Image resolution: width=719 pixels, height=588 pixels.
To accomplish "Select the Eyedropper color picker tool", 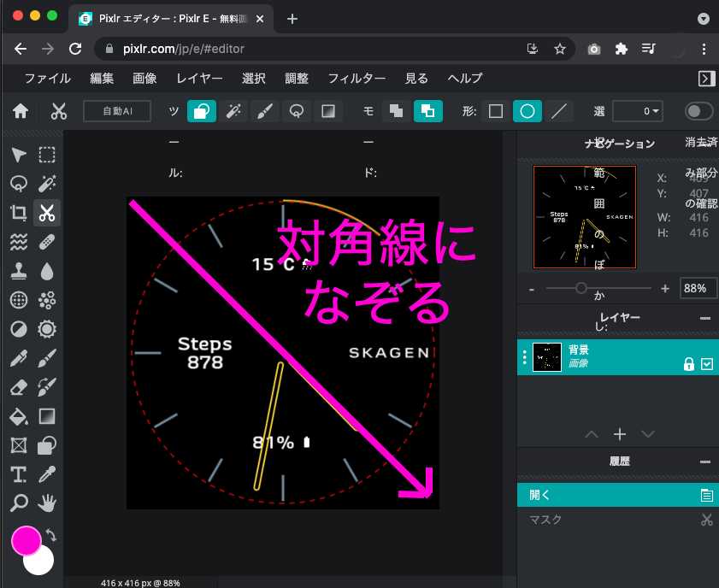I will (x=47, y=475).
